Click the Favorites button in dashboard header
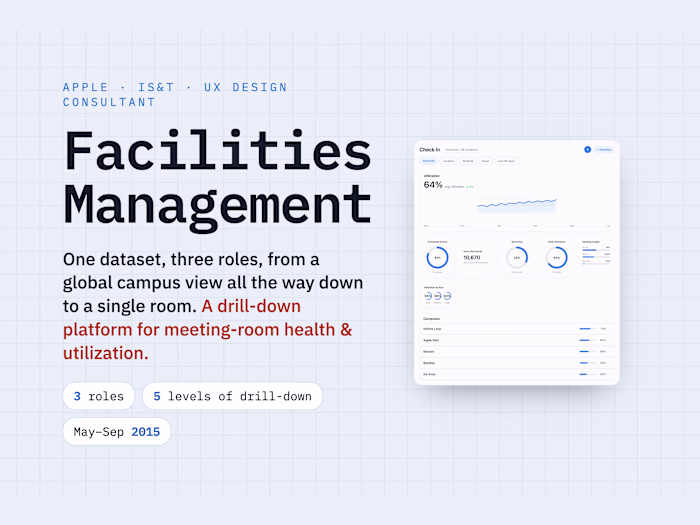 point(604,150)
